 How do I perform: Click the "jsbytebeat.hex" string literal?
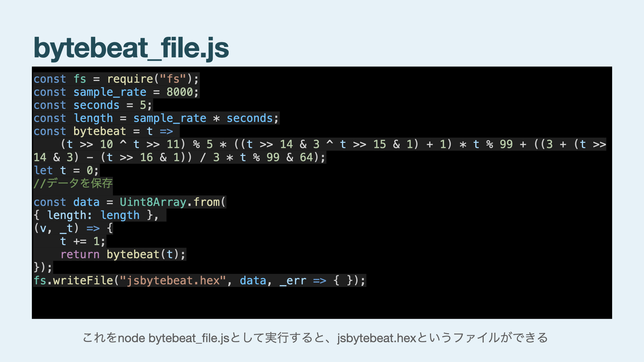pyautogui.click(x=172, y=281)
